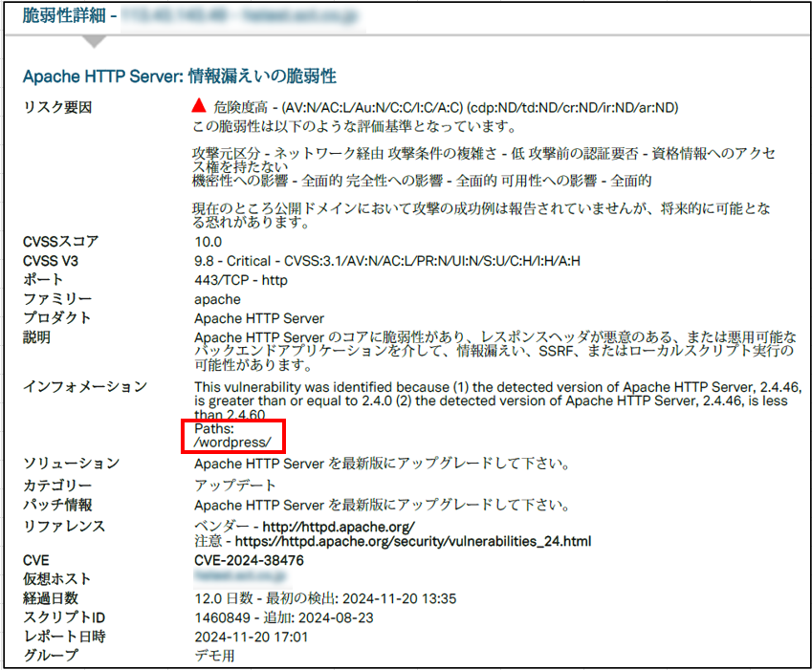Image resolution: width=812 pixels, height=670 pixels.
Task: Click the カテゴリー field label
Action: coord(57,486)
